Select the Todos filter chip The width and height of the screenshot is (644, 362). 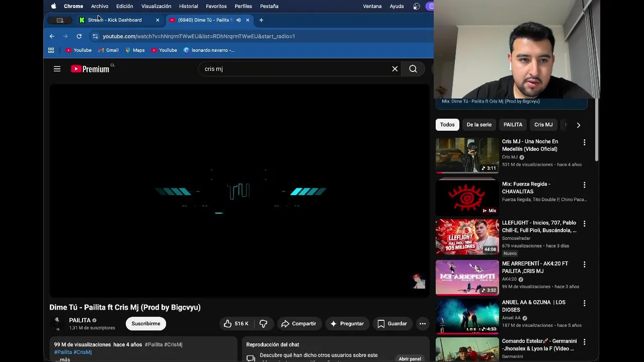click(447, 125)
